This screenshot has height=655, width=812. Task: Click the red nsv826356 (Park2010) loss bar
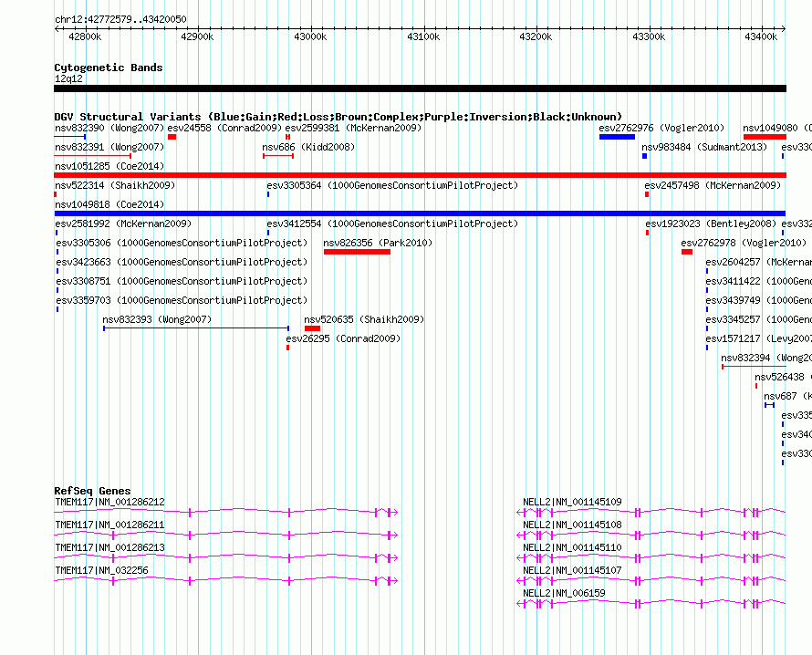(357, 252)
